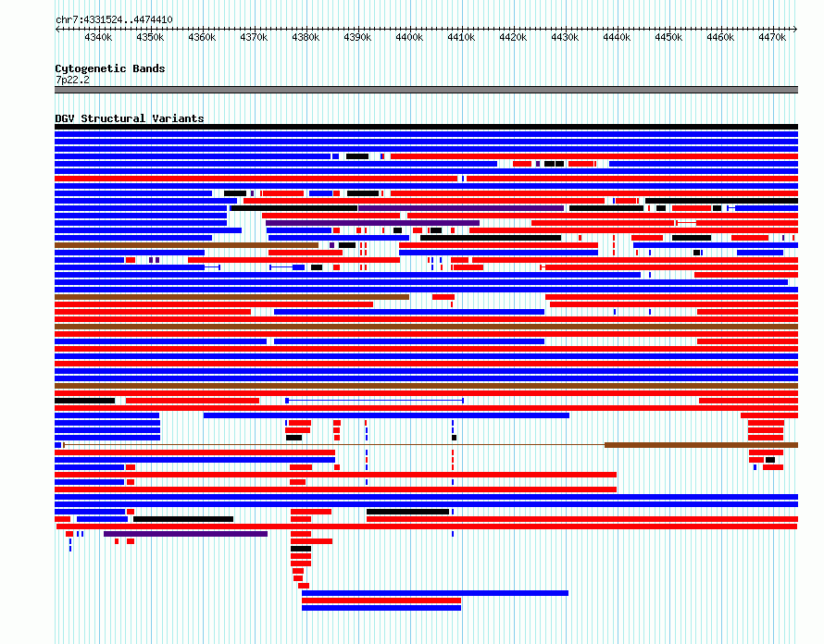Select the 4380k scale marker
Viewport: 824px width, 644px height.
click(x=306, y=37)
